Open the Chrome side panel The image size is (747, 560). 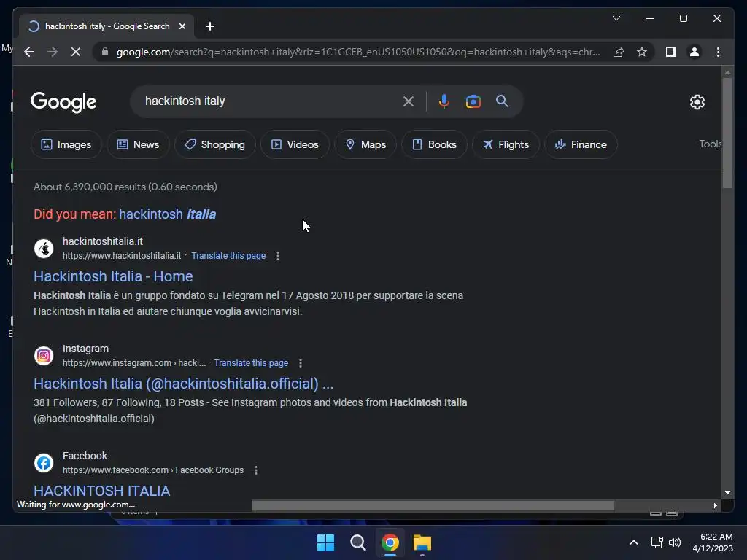coord(671,52)
